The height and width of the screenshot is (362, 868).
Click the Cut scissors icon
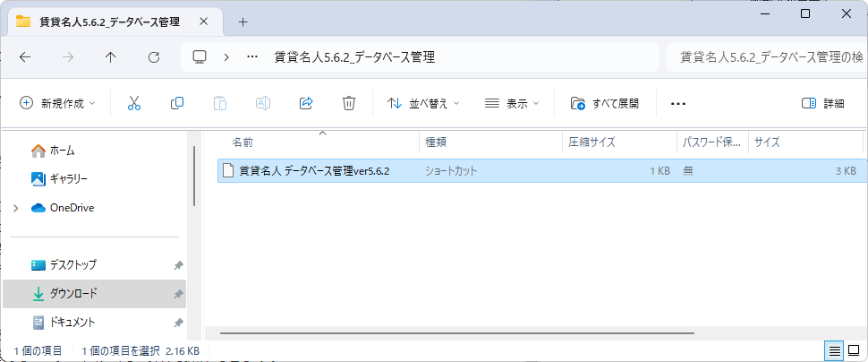[x=134, y=103]
